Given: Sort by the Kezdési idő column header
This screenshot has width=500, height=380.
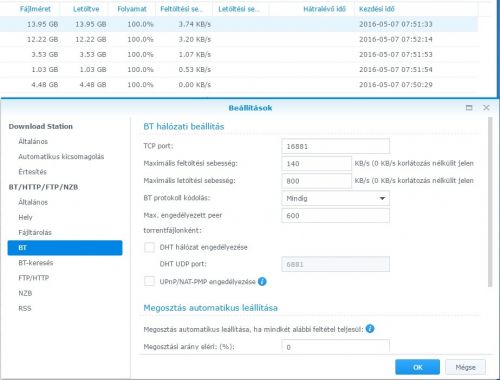Looking at the screenshot, I should coord(377,9).
